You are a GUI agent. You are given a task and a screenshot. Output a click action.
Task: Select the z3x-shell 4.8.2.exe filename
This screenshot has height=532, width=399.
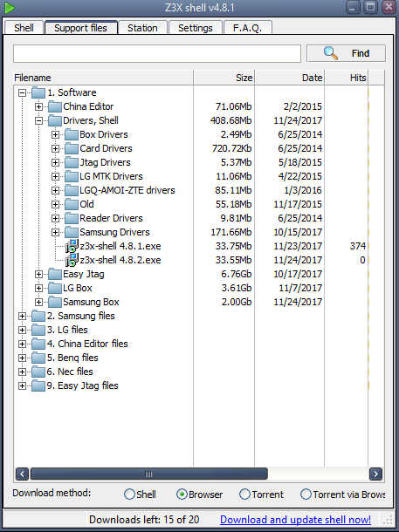pos(120,260)
